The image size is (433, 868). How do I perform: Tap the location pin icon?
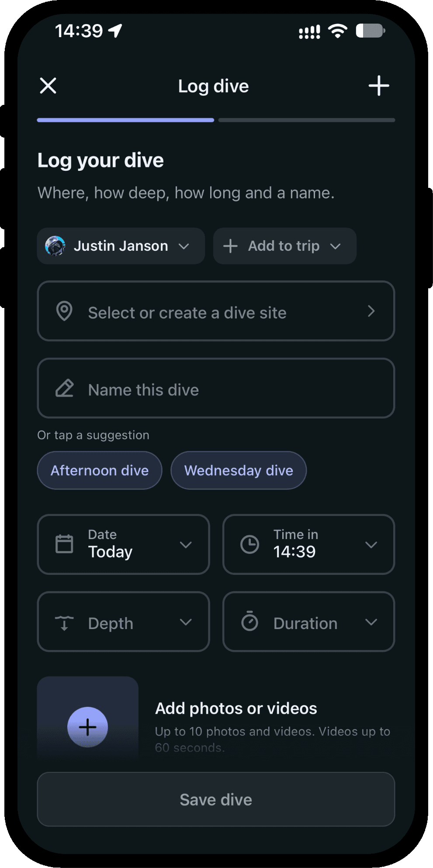(64, 311)
